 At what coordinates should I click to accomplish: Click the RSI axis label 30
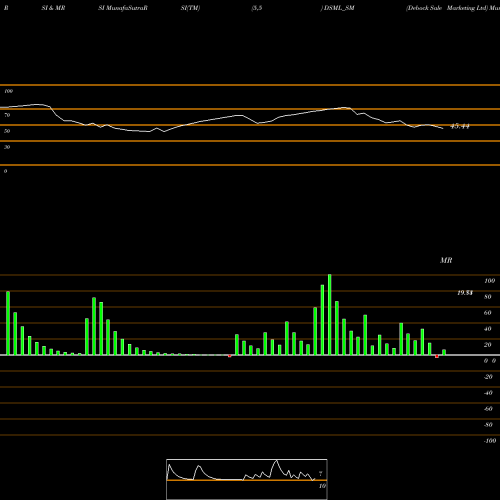coord(7,147)
